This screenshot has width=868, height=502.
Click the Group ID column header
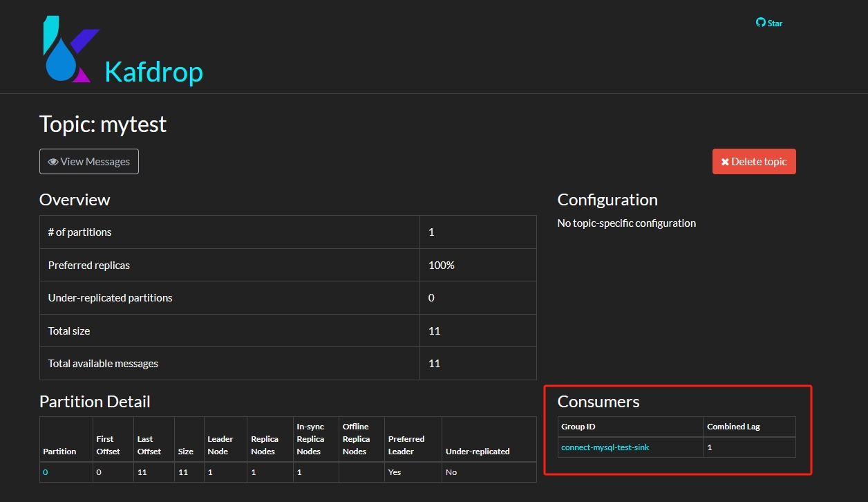[578, 427]
